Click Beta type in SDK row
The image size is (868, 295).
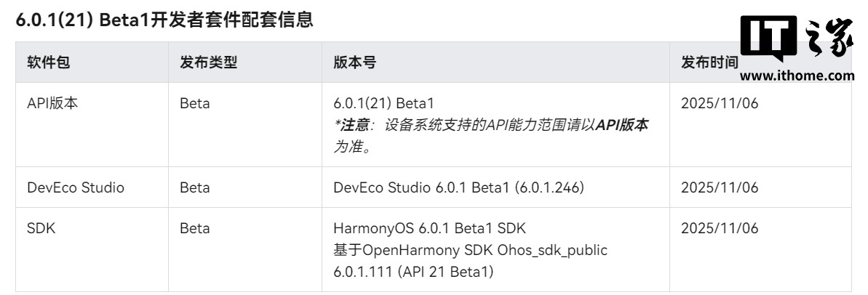click(195, 228)
